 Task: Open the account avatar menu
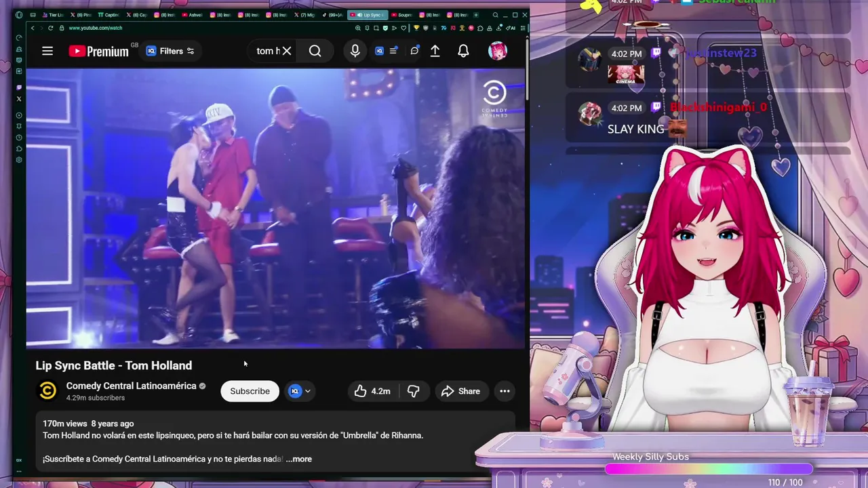tap(498, 51)
